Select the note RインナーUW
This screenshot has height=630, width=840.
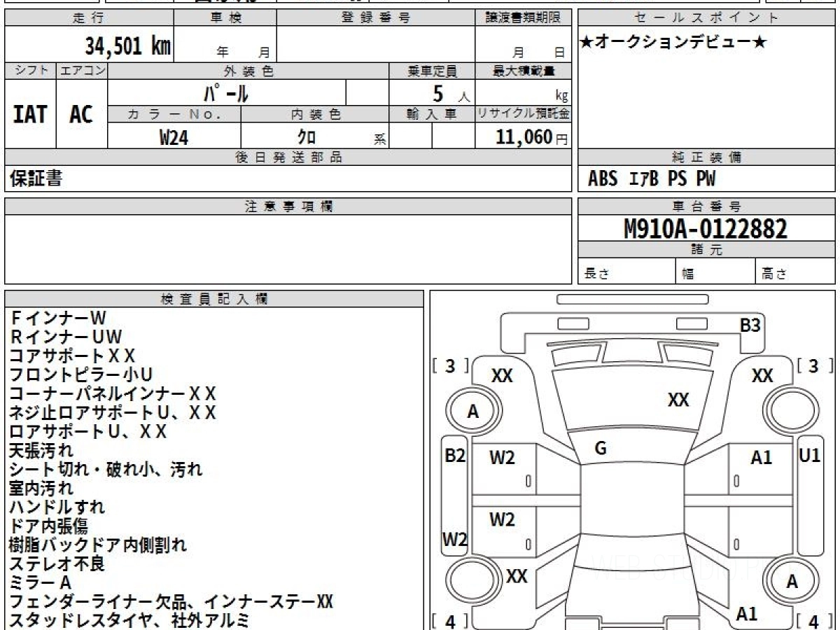(66, 337)
